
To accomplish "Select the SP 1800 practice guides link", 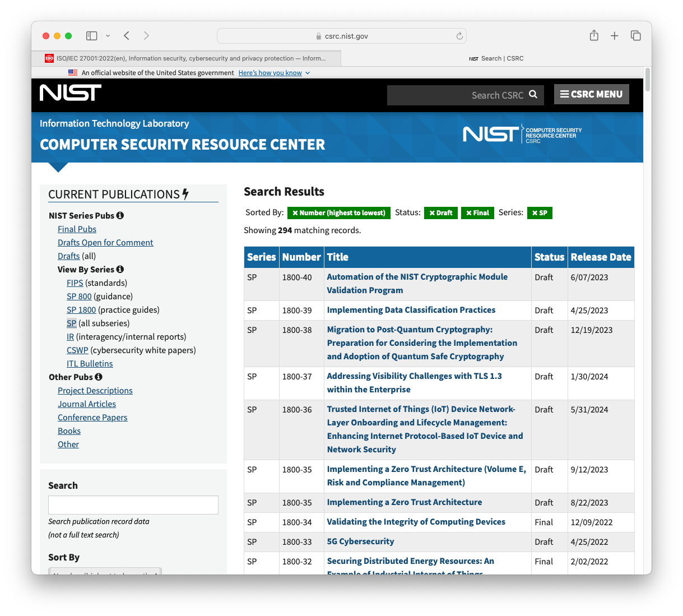I will tap(81, 310).
